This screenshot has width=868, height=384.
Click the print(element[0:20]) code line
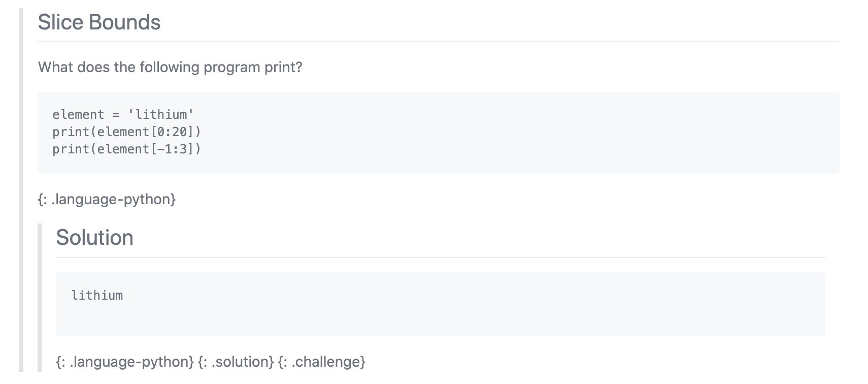pos(126,132)
